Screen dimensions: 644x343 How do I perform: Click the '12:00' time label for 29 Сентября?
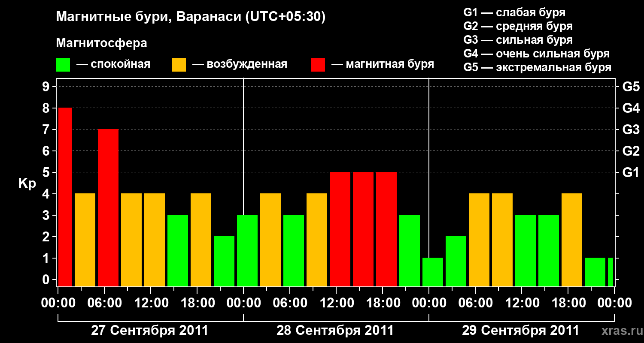pos(522,303)
